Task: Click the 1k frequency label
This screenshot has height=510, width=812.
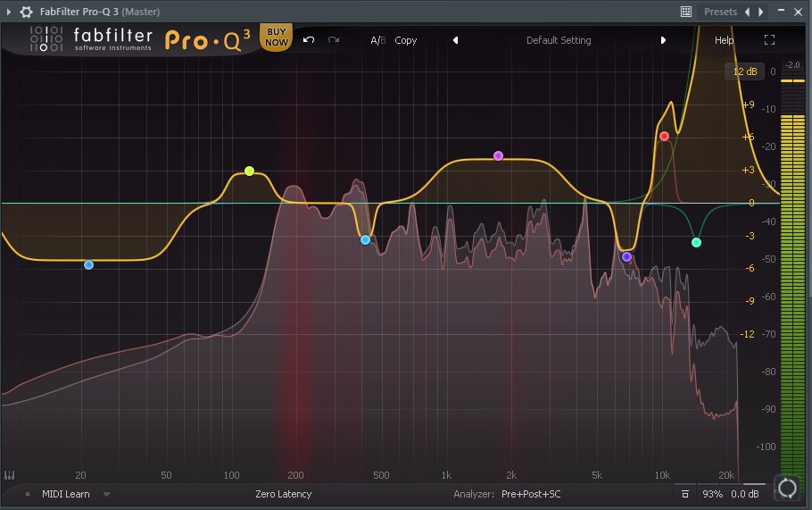Action: (446, 475)
